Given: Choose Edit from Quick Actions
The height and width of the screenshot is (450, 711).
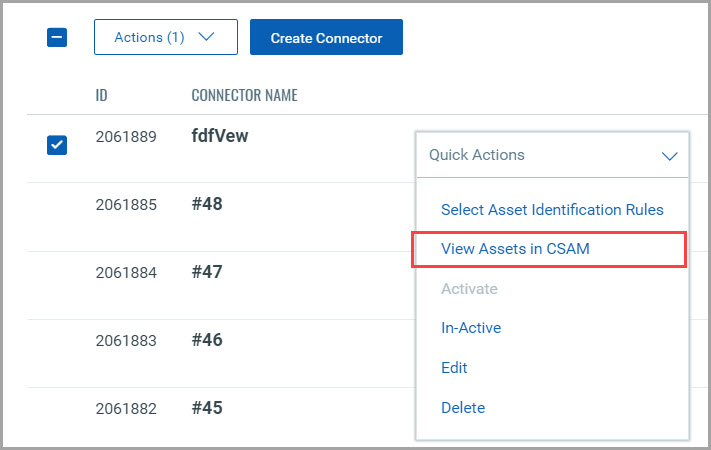Looking at the screenshot, I should [454, 368].
